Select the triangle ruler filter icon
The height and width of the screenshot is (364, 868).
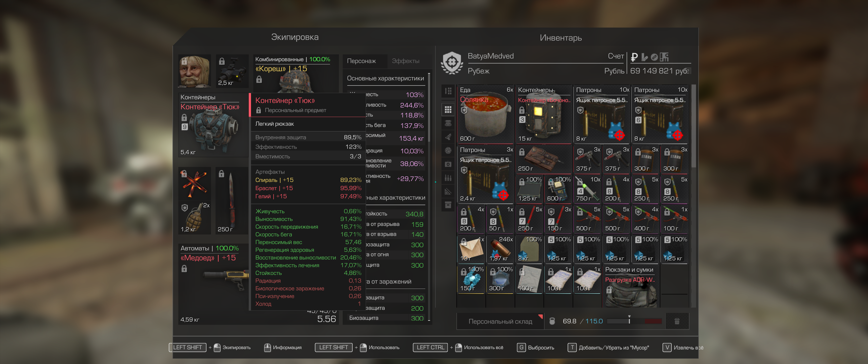pyautogui.click(x=448, y=191)
